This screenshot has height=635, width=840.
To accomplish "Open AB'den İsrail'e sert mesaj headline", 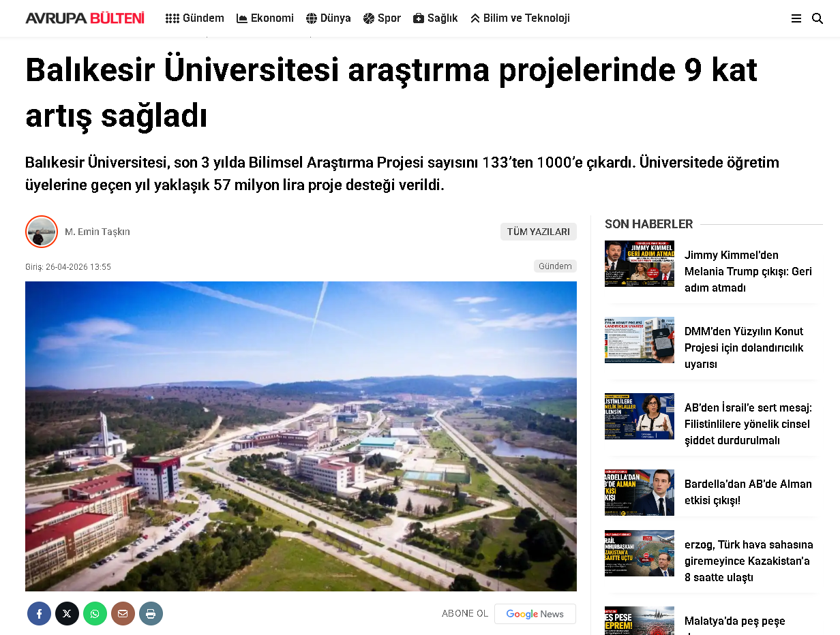I will tap(749, 424).
